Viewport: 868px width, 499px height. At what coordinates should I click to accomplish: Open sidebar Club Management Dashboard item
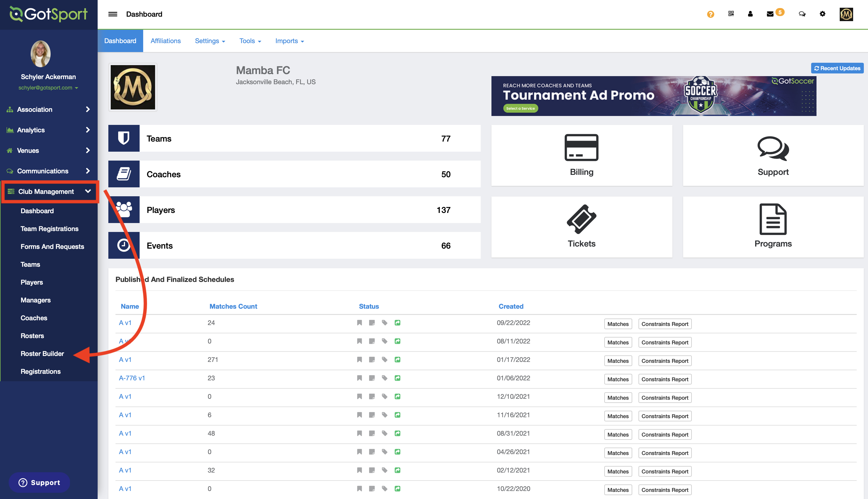(x=37, y=211)
